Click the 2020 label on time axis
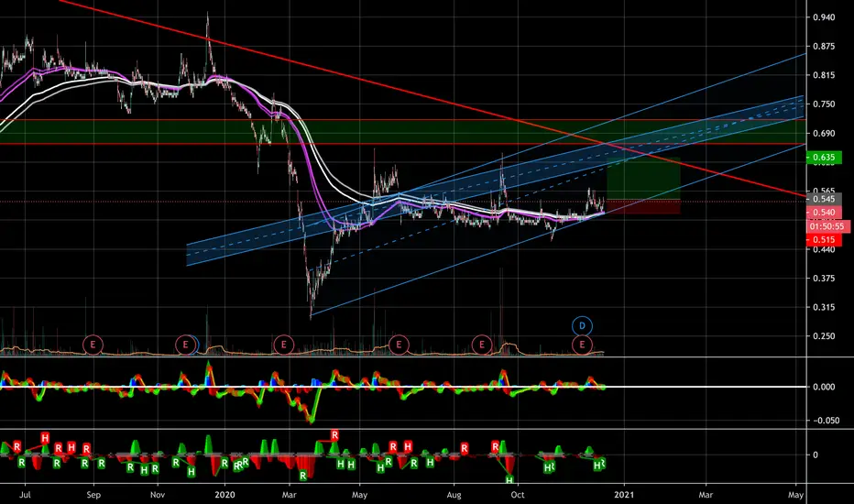Viewport: 854px width, 504px height. click(x=224, y=495)
